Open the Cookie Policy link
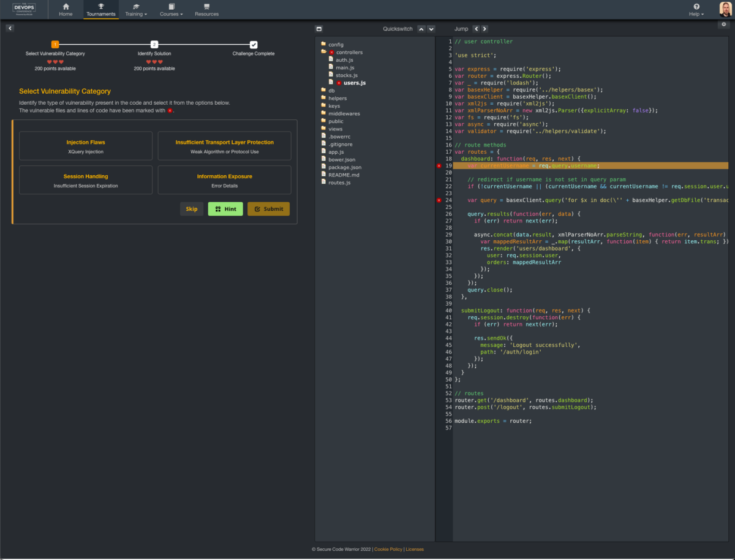735x560 pixels. 388,549
